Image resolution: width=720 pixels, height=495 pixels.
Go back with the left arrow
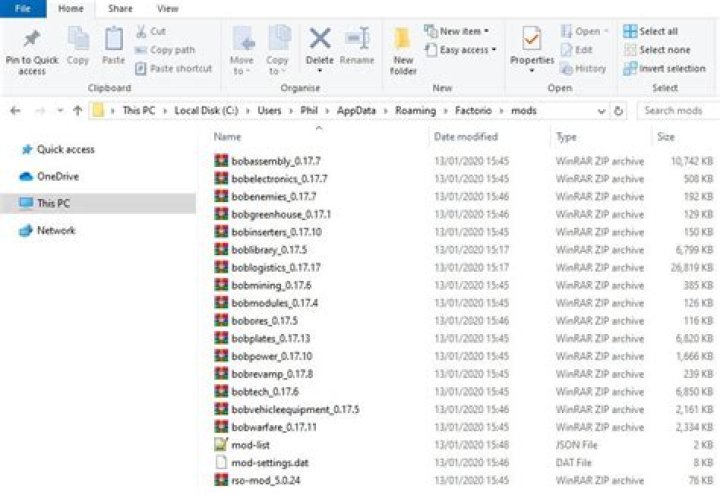(15, 111)
